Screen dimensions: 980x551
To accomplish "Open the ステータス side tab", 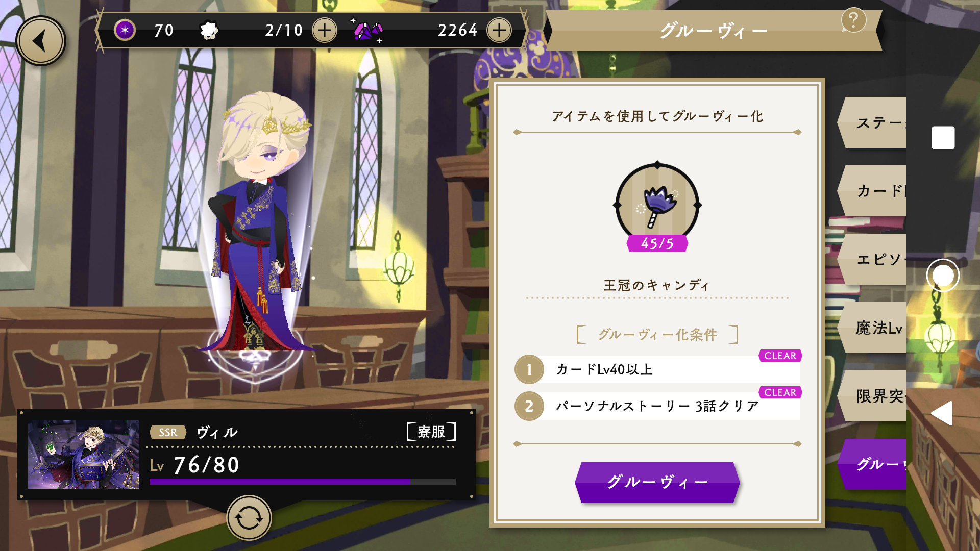I will [873, 123].
